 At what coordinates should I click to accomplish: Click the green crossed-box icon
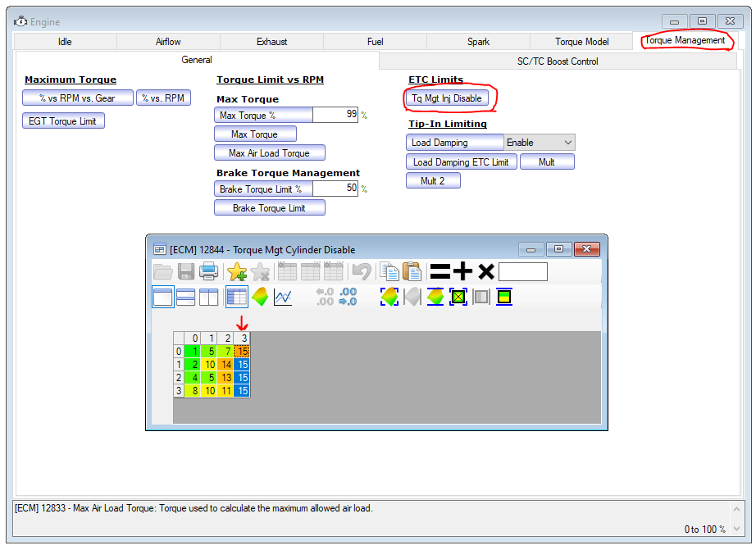pyautogui.click(x=458, y=297)
